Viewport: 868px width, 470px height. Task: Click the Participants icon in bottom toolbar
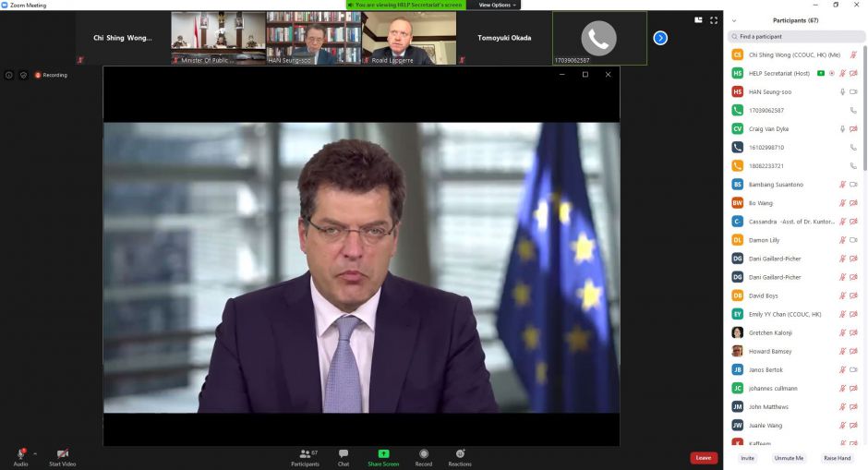click(304, 454)
